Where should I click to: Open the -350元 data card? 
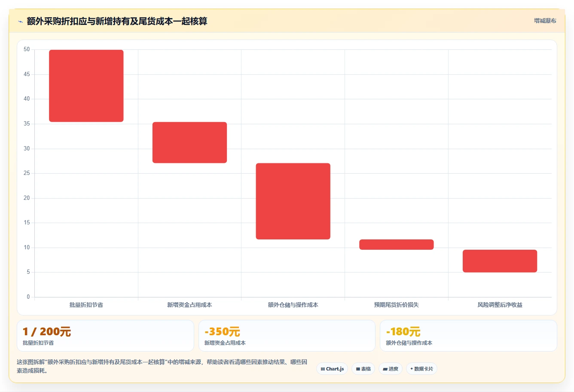click(x=287, y=336)
